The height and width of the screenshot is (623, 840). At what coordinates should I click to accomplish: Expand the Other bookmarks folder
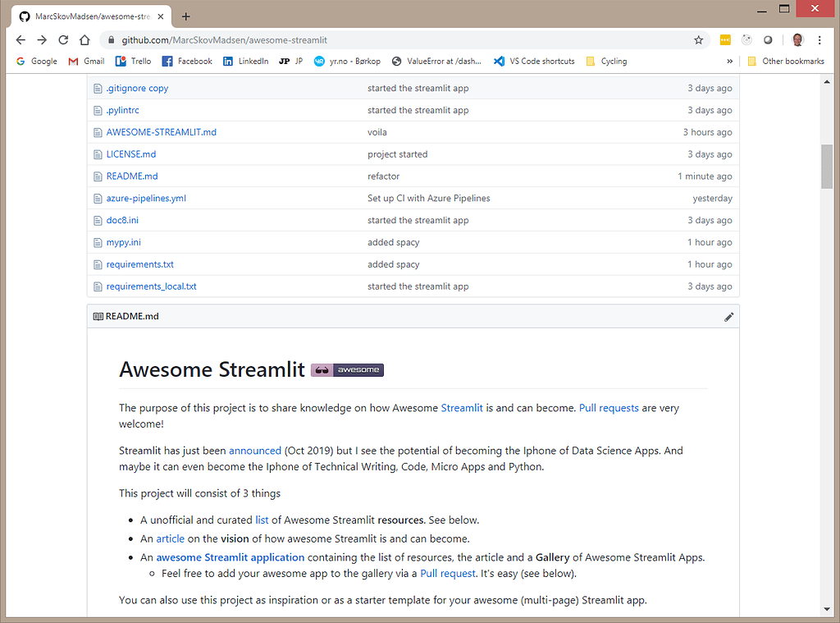pyautogui.click(x=785, y=61)
